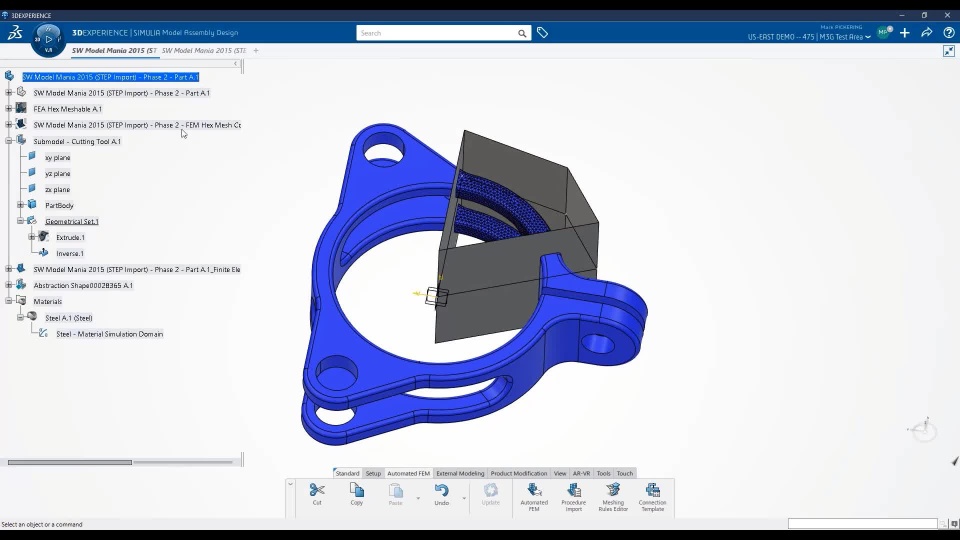Launch the Automated FEM tool
This screenshot has width=960, height=540.
click(x=534, y=495)
